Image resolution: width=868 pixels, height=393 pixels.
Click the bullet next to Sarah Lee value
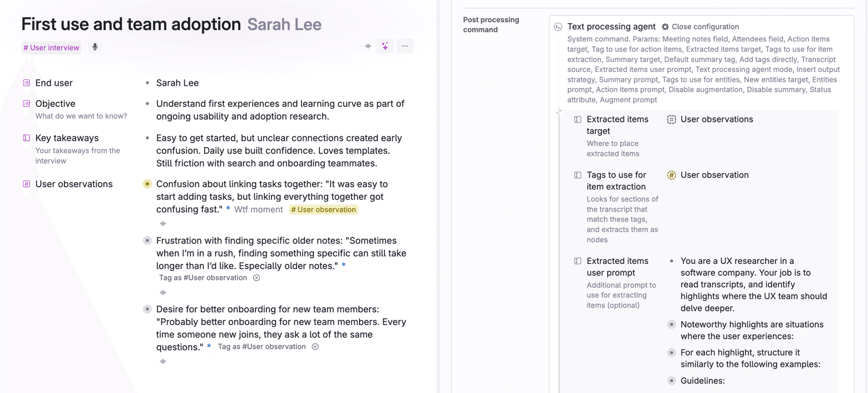(x=147, y=83)
